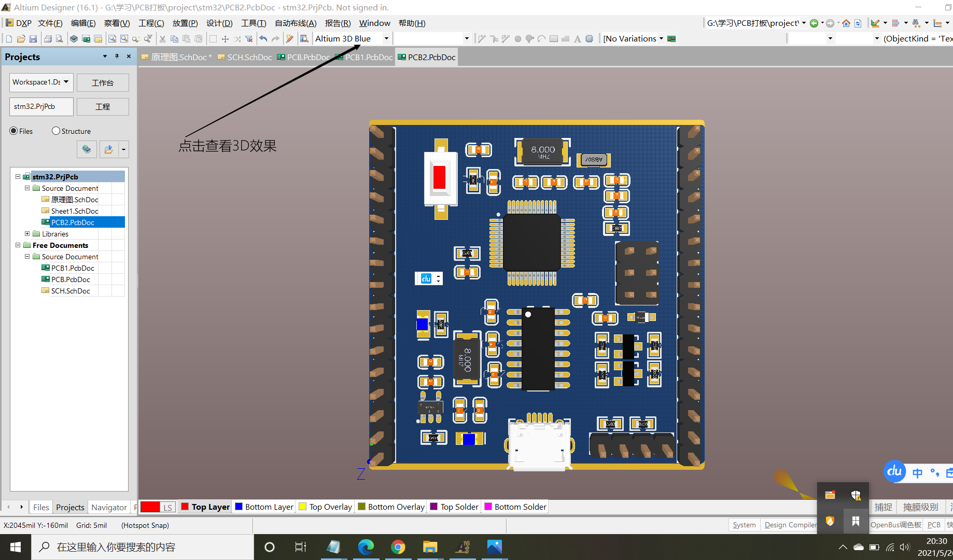
Task: Open the 文件(F) menu
Action: (x=50, y=23)
